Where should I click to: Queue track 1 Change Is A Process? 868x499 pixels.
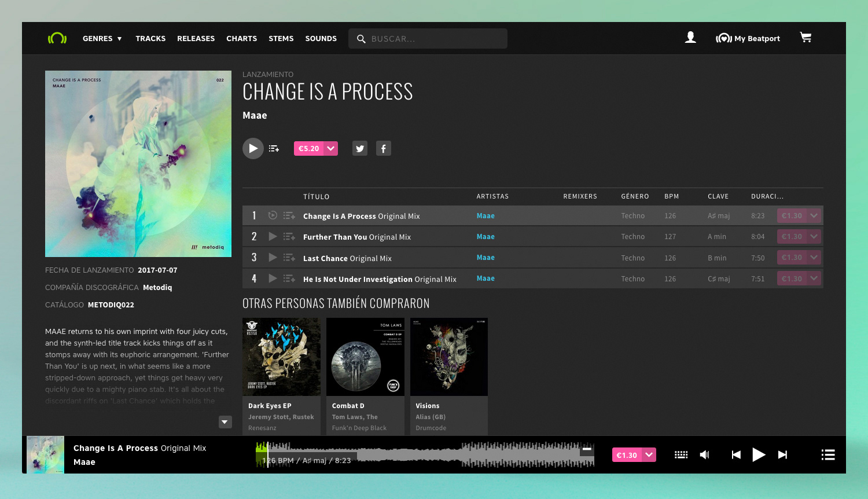click(x=289, y=216)
